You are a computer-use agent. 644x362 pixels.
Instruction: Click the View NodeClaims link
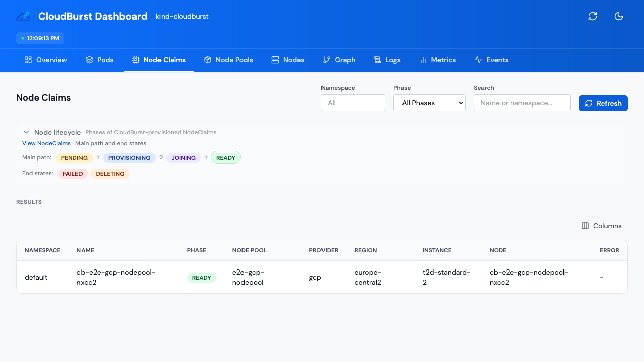coord(46,143)
